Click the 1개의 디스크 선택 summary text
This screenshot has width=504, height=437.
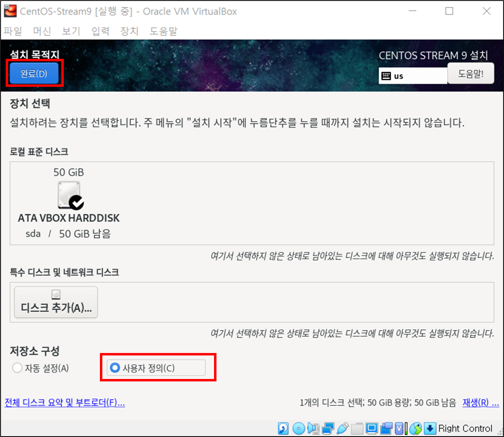coord(378,403)
